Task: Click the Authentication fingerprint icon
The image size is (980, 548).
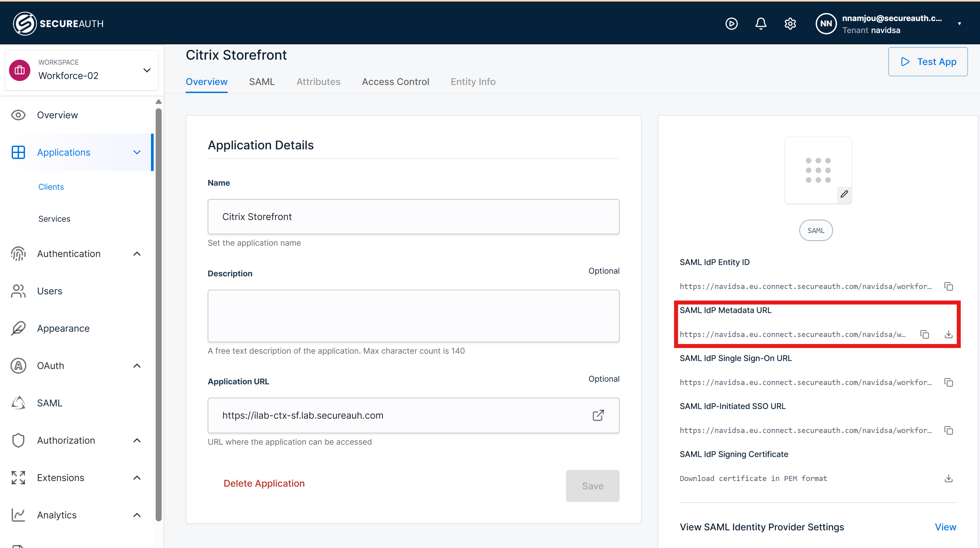Action: 18,254
